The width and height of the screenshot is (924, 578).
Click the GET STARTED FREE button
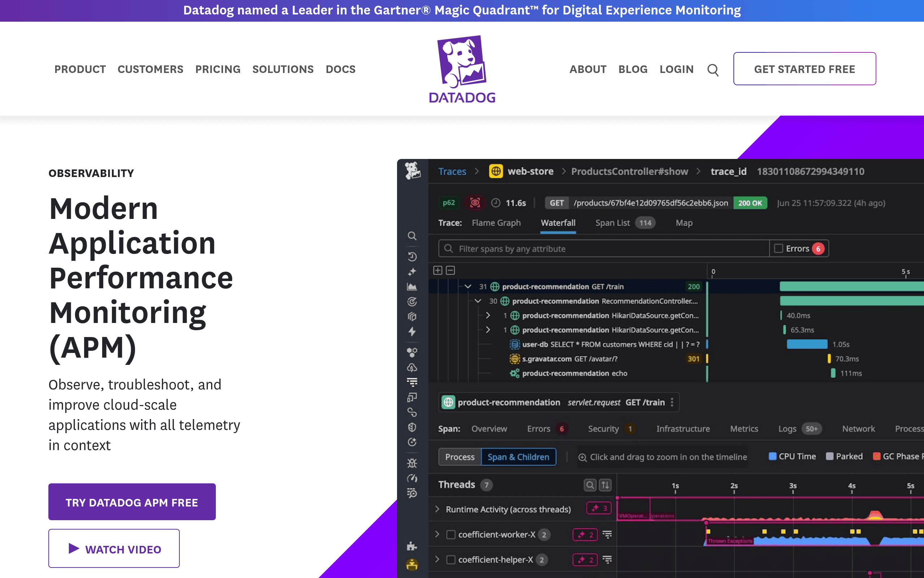(x=805, y=69)
